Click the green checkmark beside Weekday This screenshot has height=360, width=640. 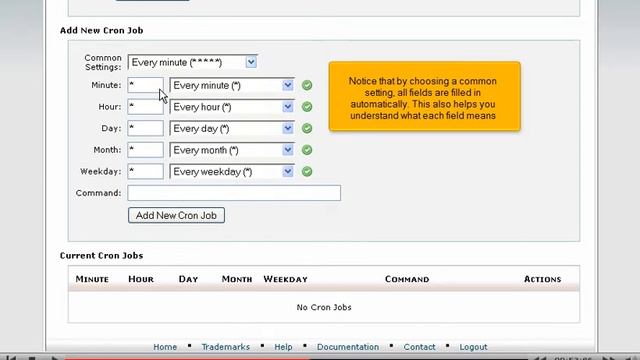pos(307,172)
